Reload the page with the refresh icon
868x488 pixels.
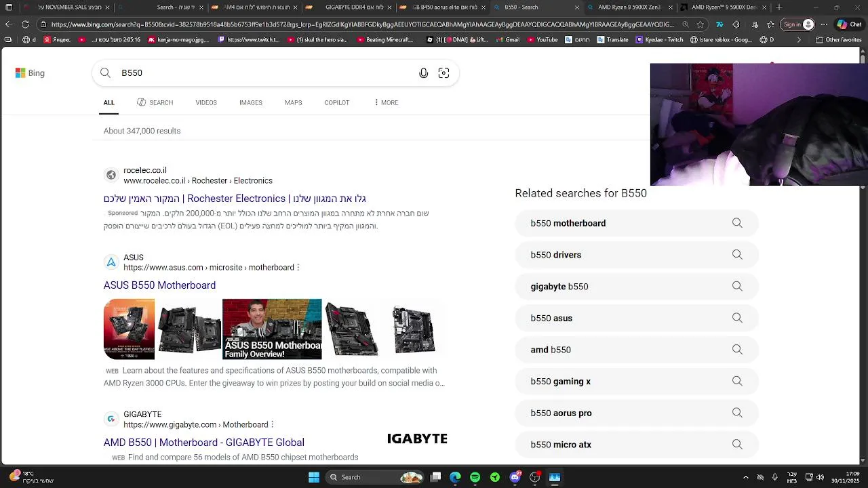tap(25, 24)
